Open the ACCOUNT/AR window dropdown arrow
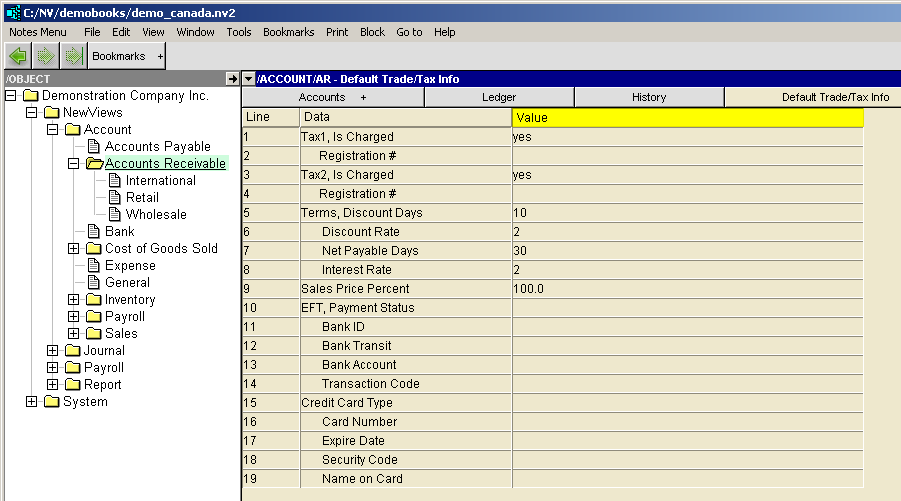901x501 pixels. (x=249, y=79)
